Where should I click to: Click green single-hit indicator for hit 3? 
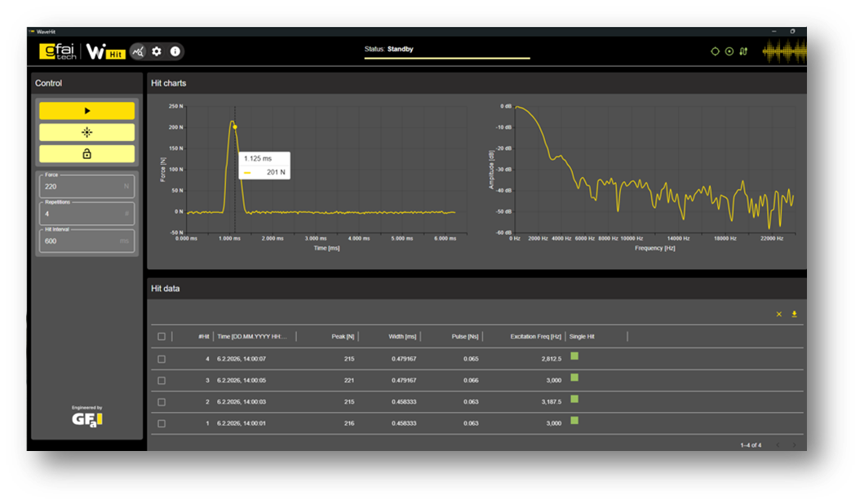point(574,378)
